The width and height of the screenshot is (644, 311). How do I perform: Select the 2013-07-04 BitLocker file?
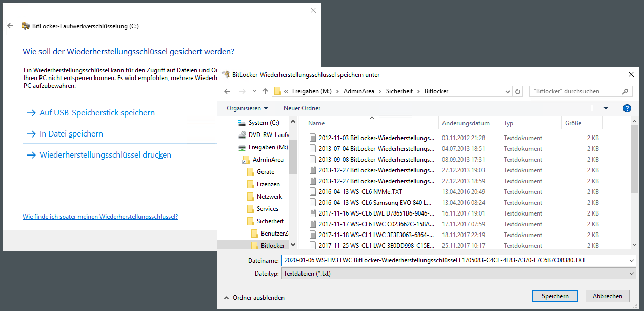pos(377,149)
